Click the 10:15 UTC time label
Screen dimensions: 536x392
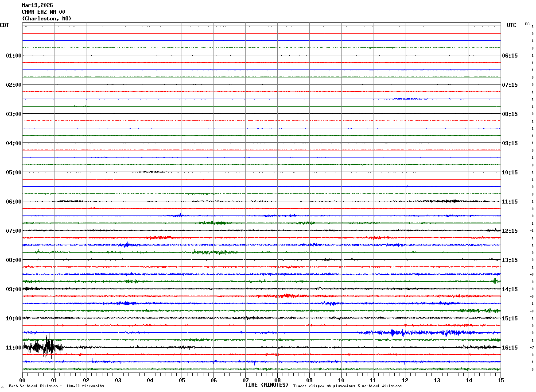click(510, 173)
